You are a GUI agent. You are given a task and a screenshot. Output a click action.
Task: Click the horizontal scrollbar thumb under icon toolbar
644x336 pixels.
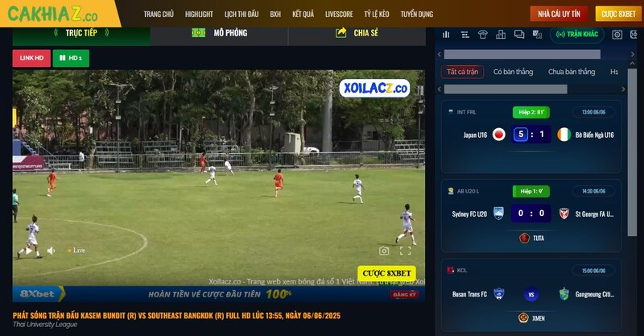click(x=522, y=54)
